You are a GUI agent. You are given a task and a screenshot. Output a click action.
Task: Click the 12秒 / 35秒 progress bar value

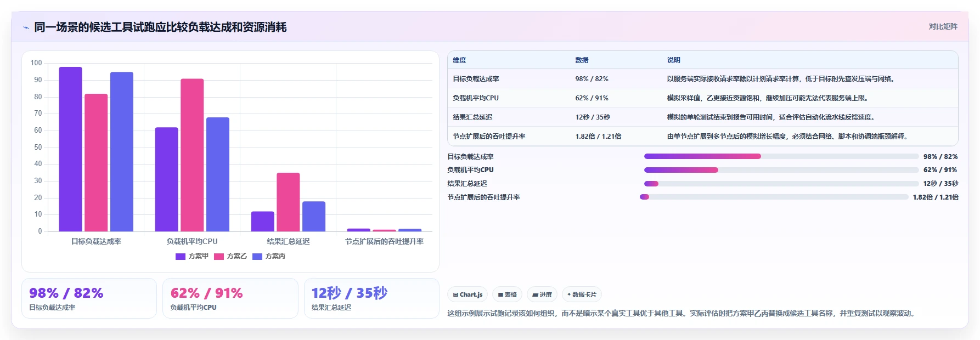click(940, 184)
